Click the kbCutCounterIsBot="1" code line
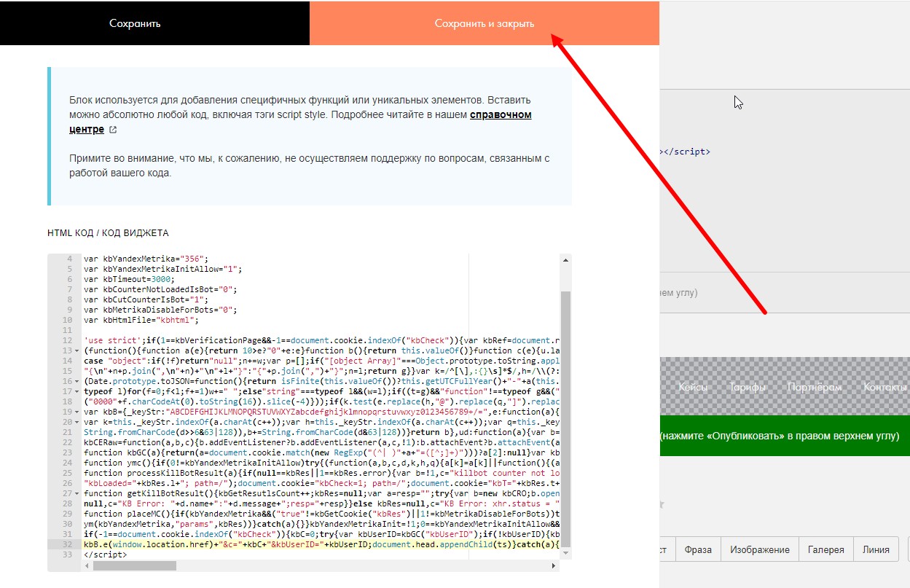Screen dimensions: 910x588 (146, 299)
